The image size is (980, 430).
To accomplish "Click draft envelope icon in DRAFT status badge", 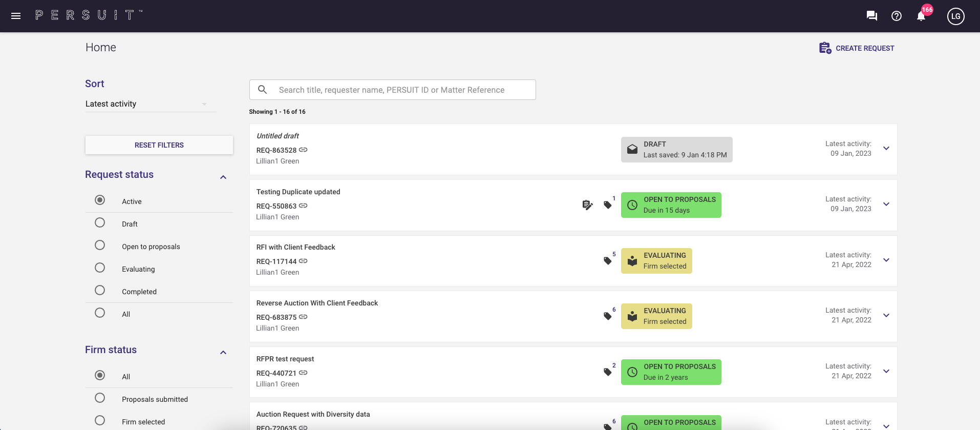I will click(x=632, y=149).
